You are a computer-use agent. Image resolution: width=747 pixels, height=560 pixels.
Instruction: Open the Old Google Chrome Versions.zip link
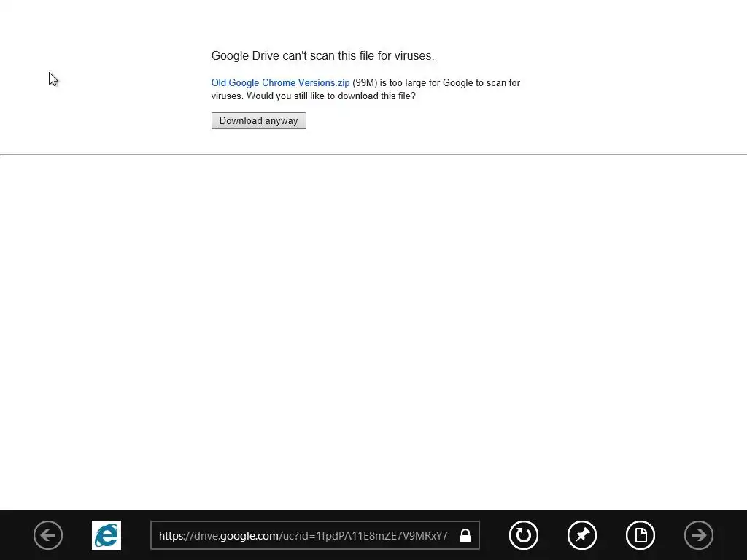pos(280,83)
